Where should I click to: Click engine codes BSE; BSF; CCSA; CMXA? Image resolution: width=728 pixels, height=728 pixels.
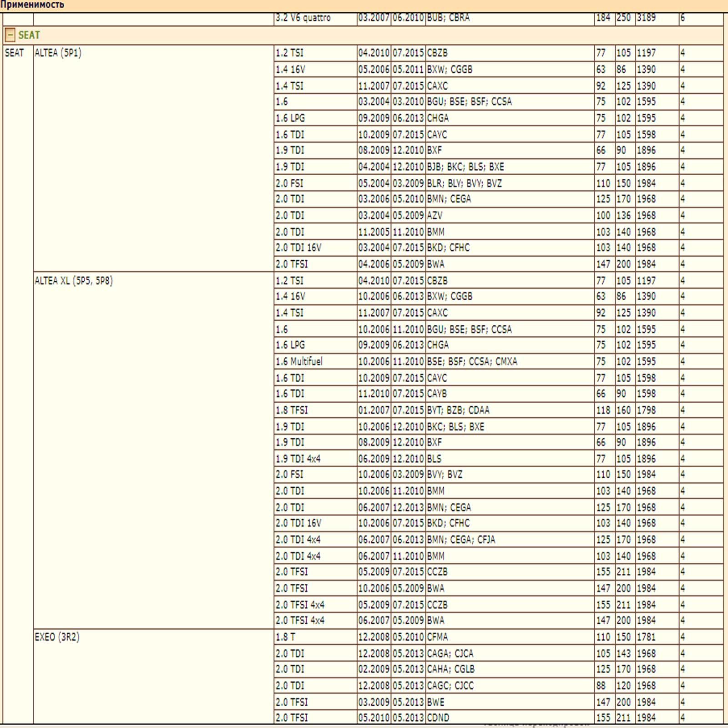[472, 362]
